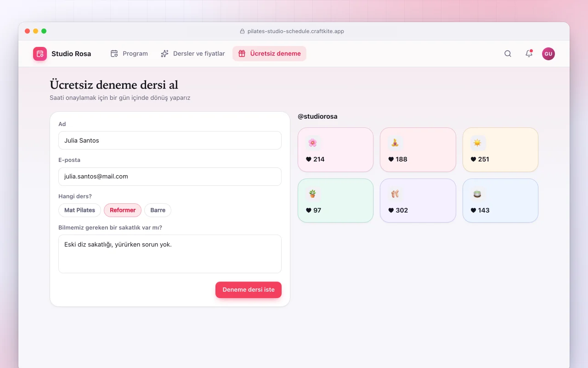Focus the Ad field containing Julia Santos

[170, 140]
